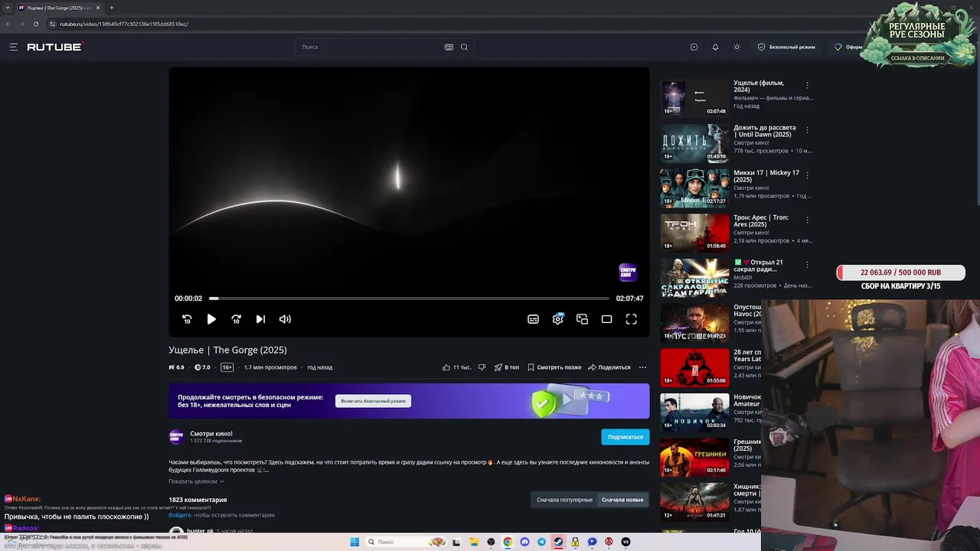This screenshot has width=980, height=551.
Task: Open the on-screen keyboard in search
Action: coord(449,47)
